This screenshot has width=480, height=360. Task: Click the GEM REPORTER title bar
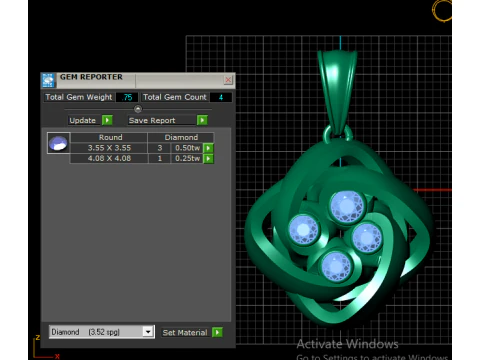(x=138, y=80)
